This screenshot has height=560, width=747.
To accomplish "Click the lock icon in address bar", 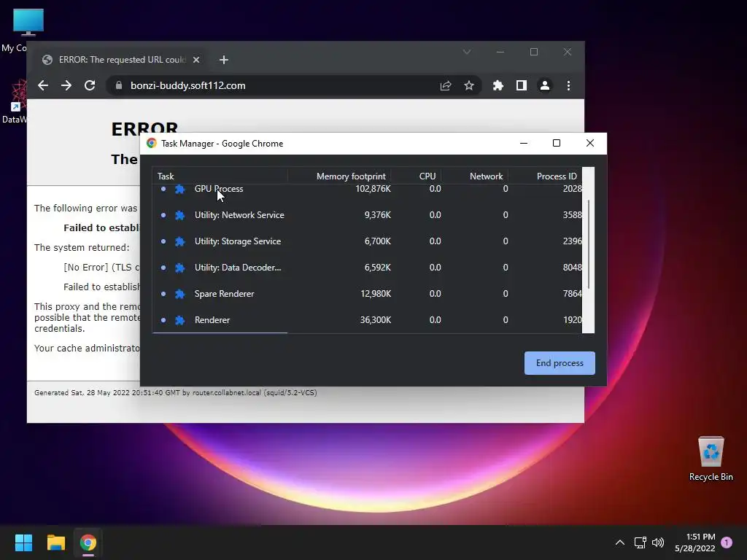I will click(119, 86).
